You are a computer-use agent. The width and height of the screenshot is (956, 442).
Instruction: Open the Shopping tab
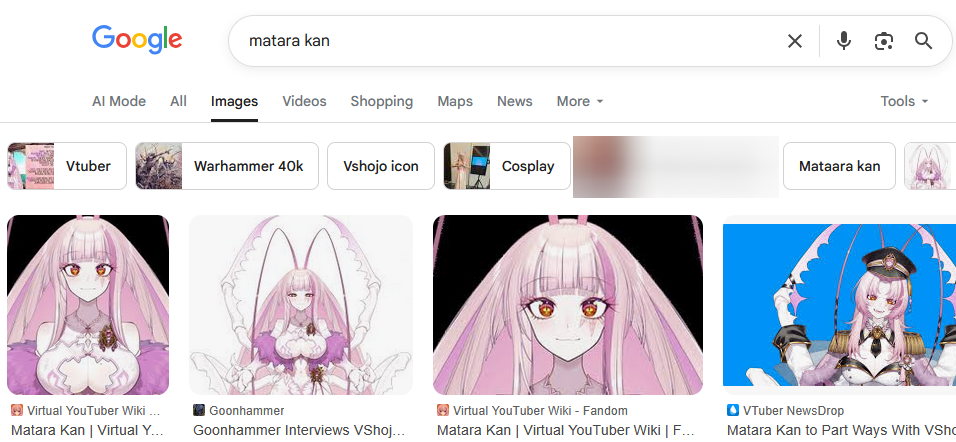click(x=382, y=101)
